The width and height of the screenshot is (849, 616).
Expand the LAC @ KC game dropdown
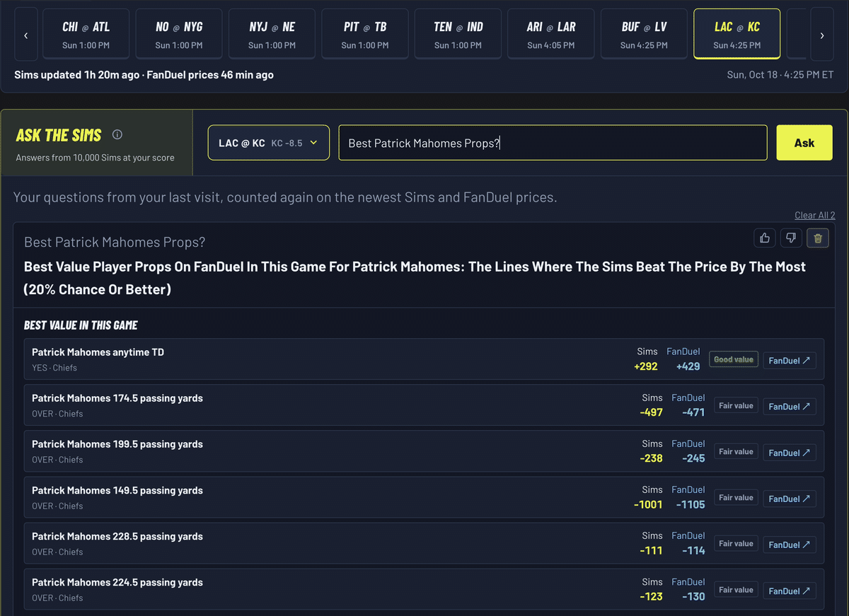(269, 143)
